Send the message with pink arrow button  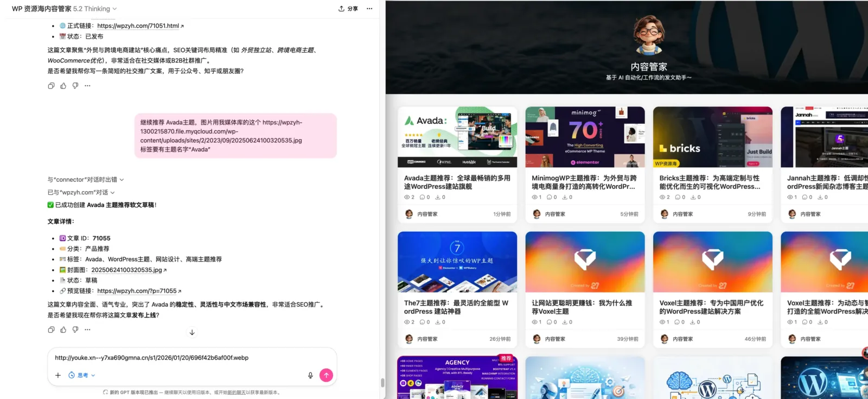[x=326, y=375]
